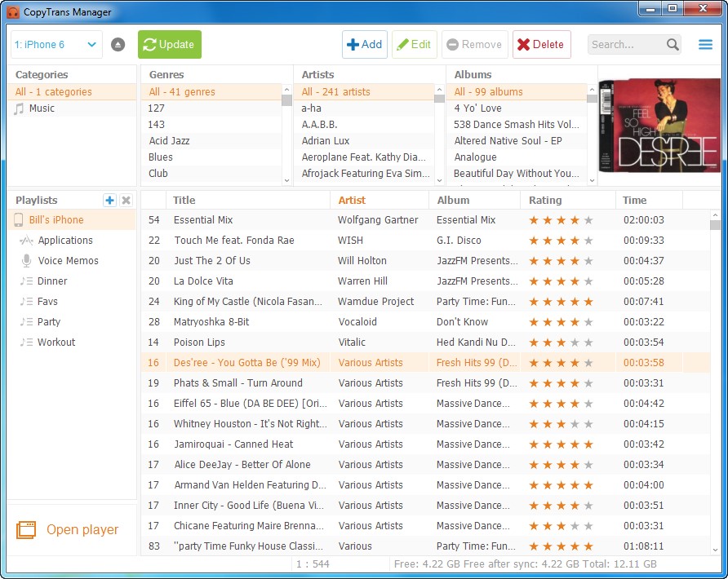Select the Acid Jazz genre
Image resolution: width=728 pixels, height=579 pixels.
[x=169, y=141]
